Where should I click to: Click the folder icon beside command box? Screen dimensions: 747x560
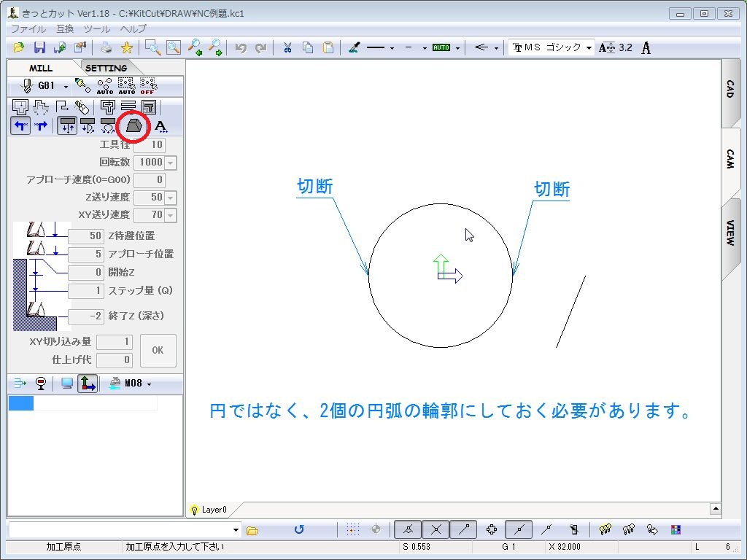coord(252,530)
